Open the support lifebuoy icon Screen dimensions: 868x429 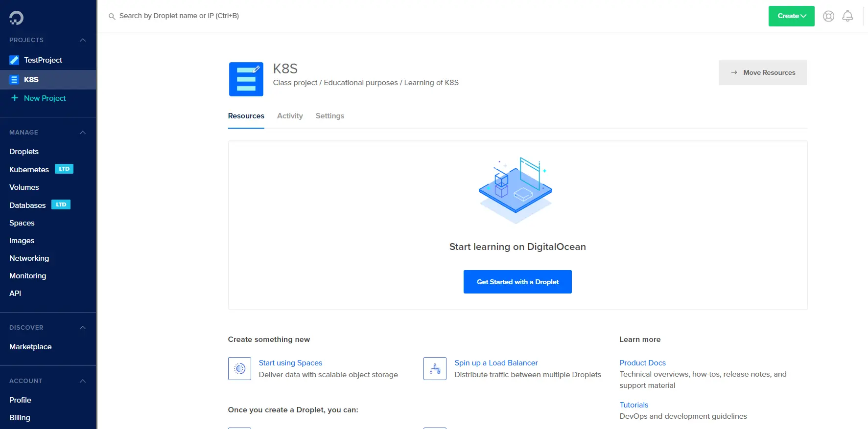(828, 16)
